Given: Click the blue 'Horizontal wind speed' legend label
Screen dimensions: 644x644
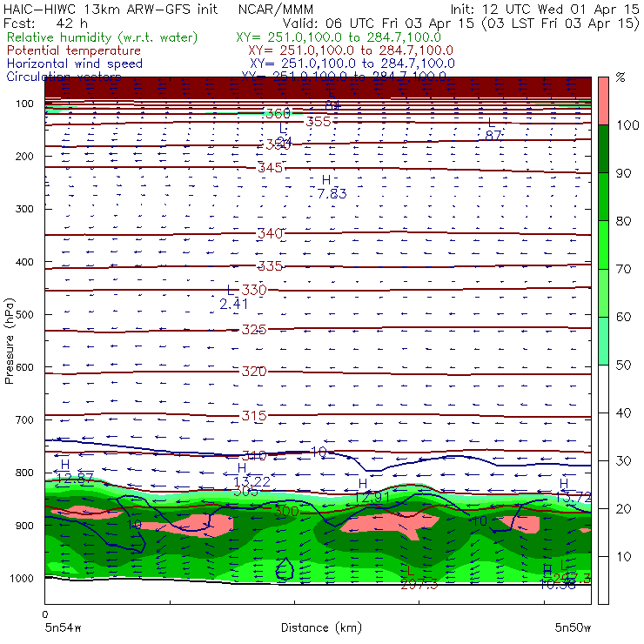Looking at the screenshot, I should click(75, 64).
